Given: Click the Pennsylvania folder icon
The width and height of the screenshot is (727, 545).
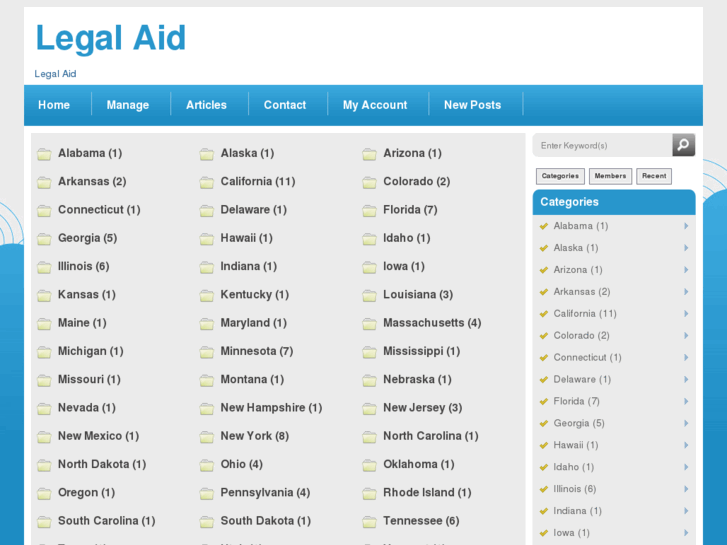Looking at the screenshot, I should tap(207, 494).
